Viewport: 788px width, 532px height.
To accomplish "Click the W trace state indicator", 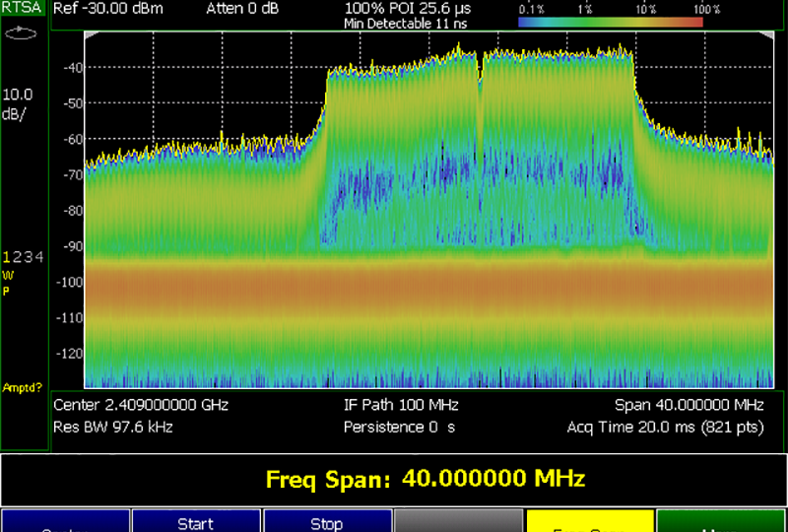I will (7, 275).
